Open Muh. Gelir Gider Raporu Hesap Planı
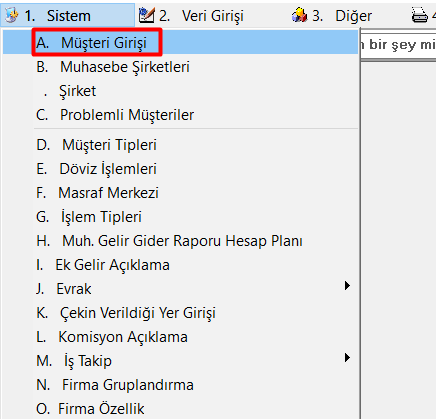The image size is (436, 419). 180,241
